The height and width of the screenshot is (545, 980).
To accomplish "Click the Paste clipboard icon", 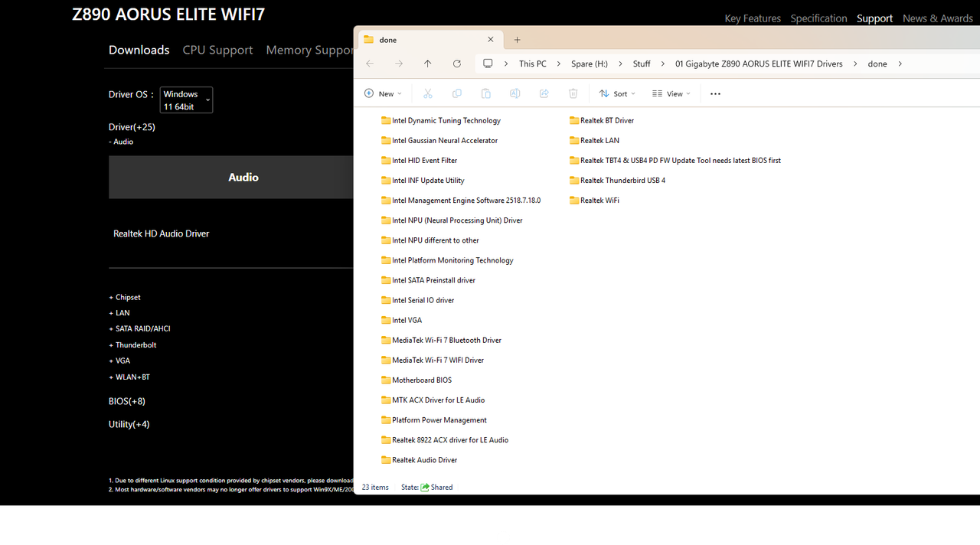I will [486, 93].
